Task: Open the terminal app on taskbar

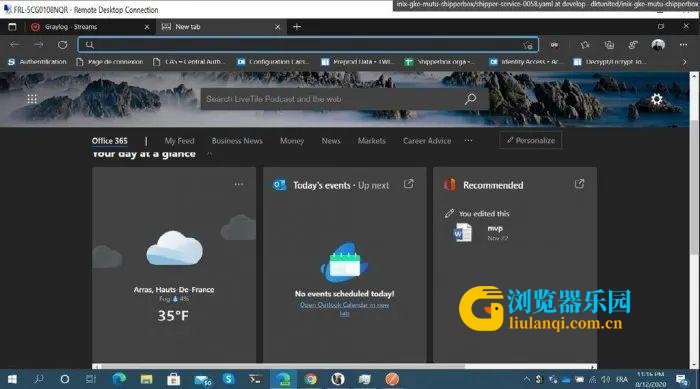Action: [255, 379]
